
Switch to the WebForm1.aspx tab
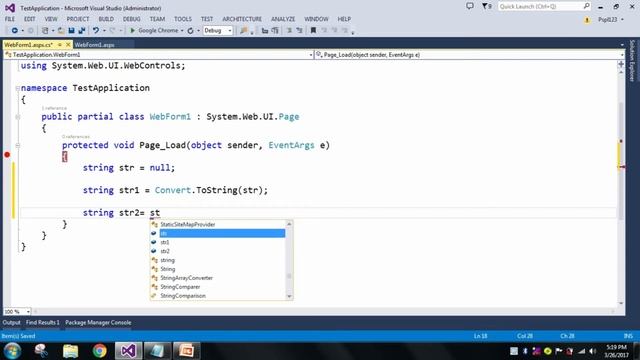94,45
